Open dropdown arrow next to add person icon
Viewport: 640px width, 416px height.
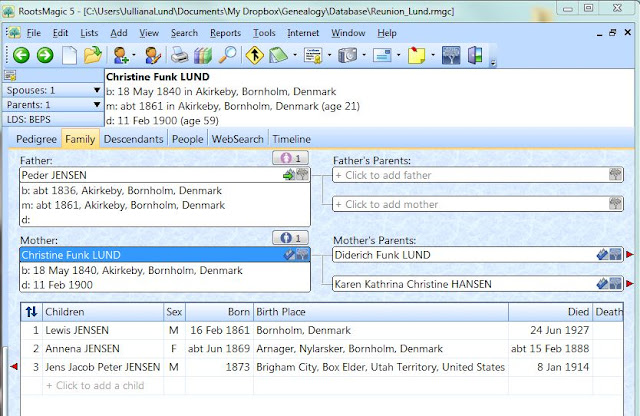click(x=134, y=55)
